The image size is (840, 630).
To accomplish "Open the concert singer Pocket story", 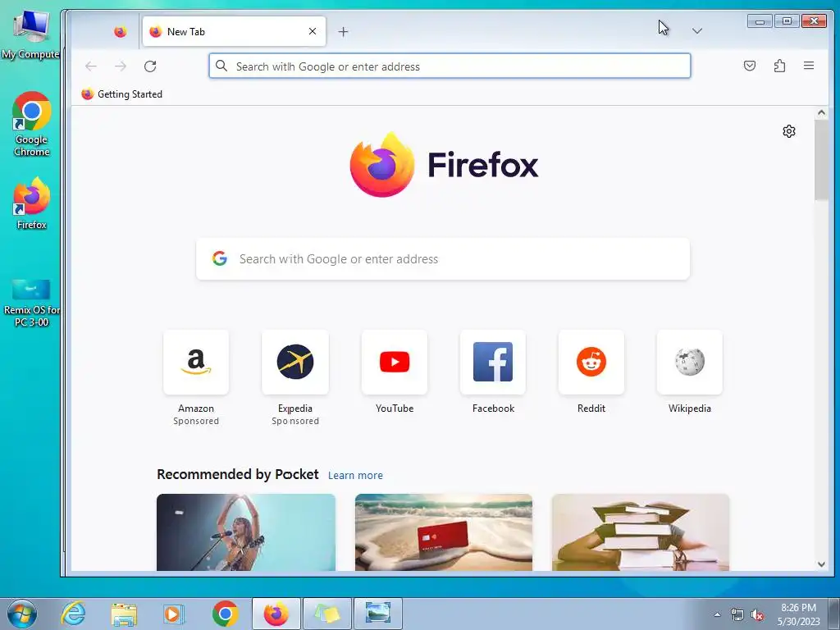I will point(246,532).
